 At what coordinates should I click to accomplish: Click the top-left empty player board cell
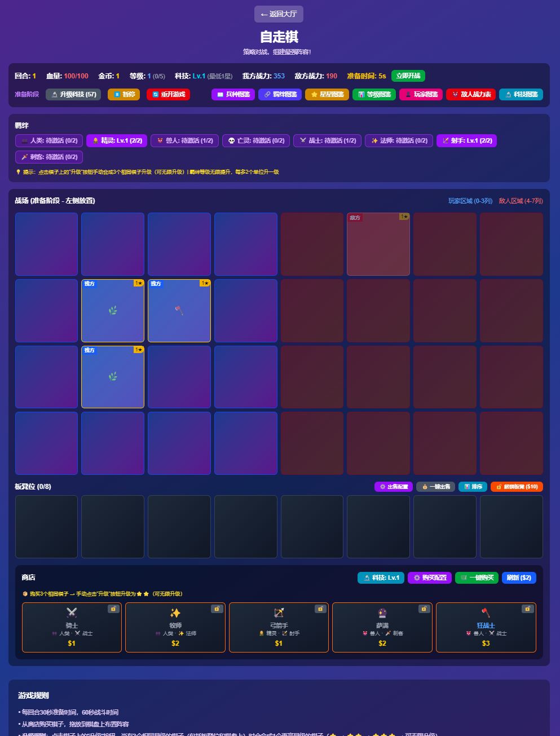[x=46, y=244]
